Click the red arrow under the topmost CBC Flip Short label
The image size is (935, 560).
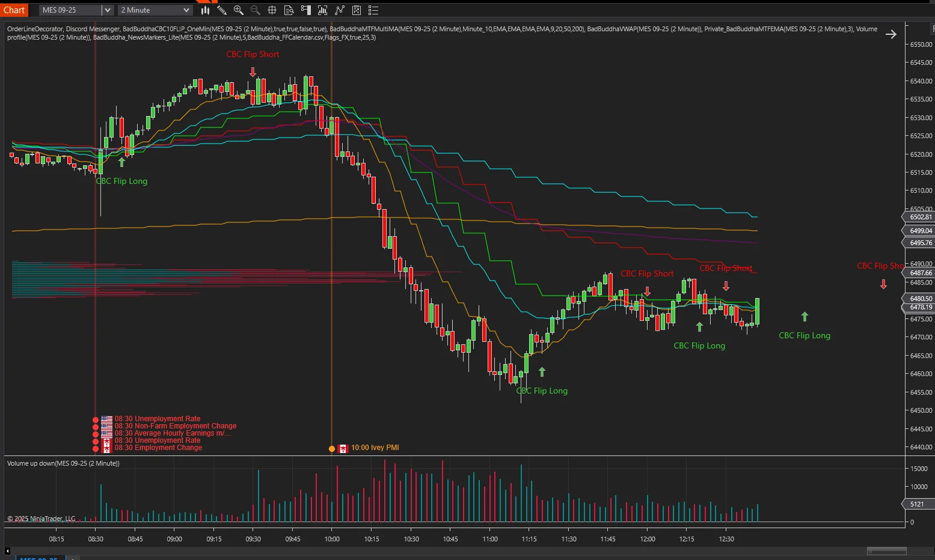(x=253, y=72)
